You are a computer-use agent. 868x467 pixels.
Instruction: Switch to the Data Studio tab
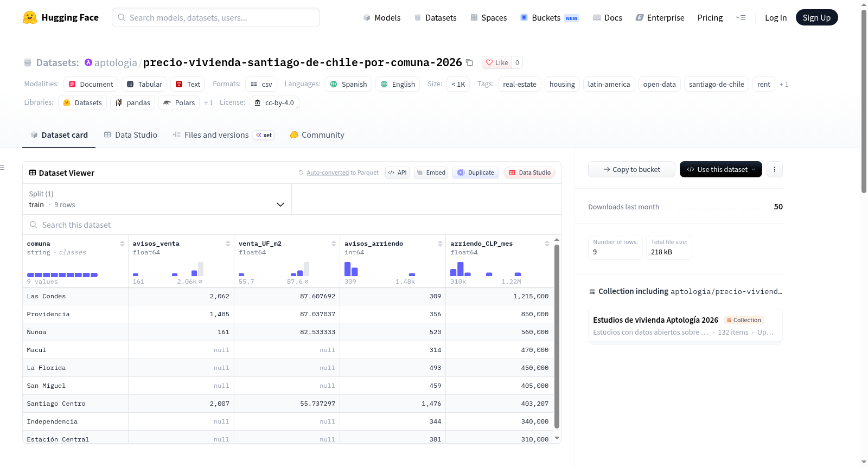pyautogui.click(x=131, y=135)
